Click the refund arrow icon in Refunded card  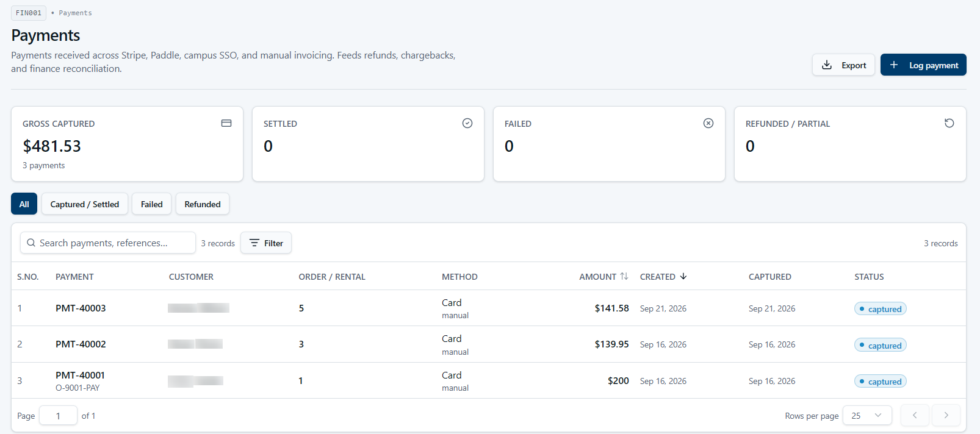[x=949, y=123]
